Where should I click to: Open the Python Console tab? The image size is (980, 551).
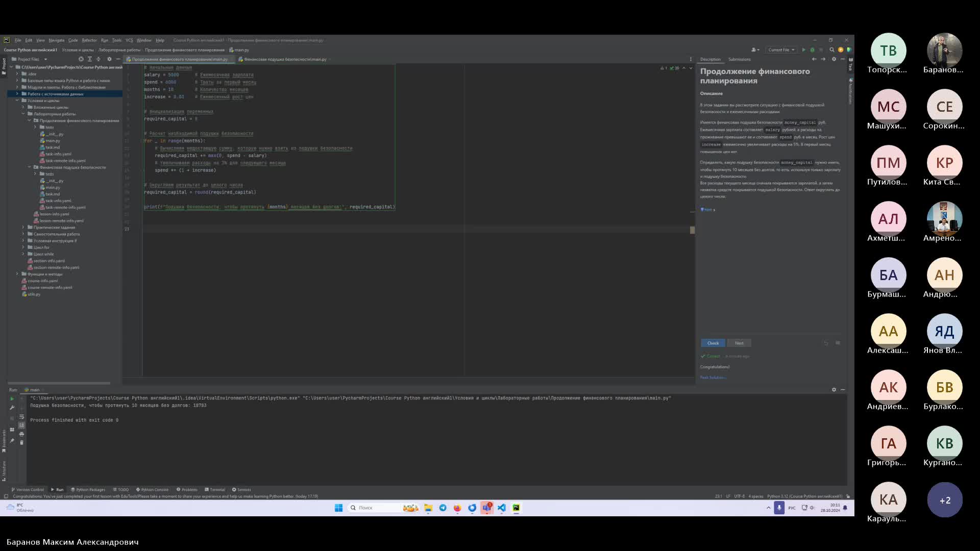[152, 490]
